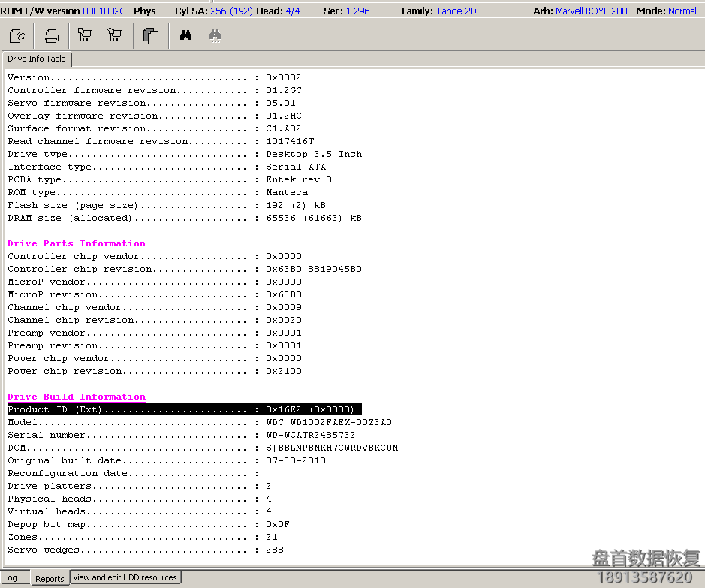
Task: Click the Drive Build Information heading
Action: point(77,397)
